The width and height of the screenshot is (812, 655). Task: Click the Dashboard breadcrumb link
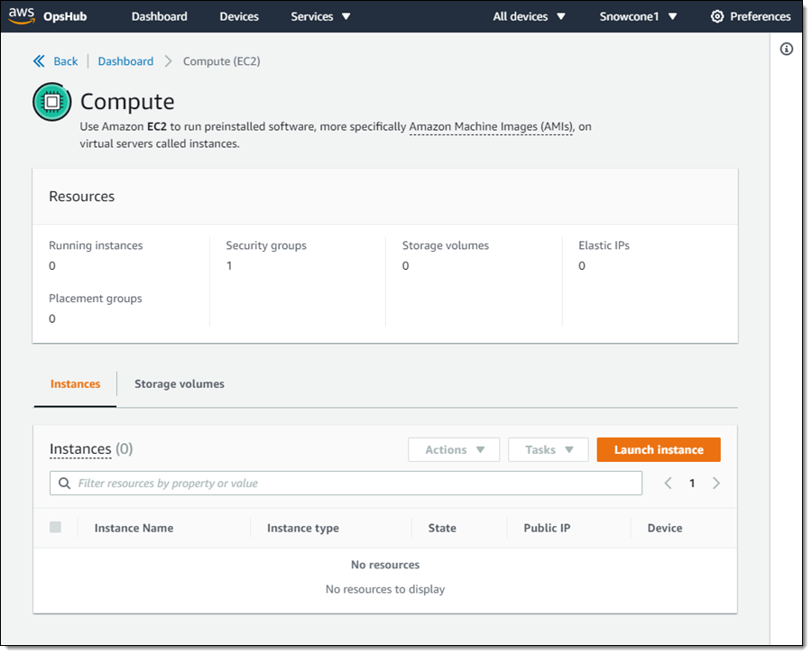coord(125,61)
